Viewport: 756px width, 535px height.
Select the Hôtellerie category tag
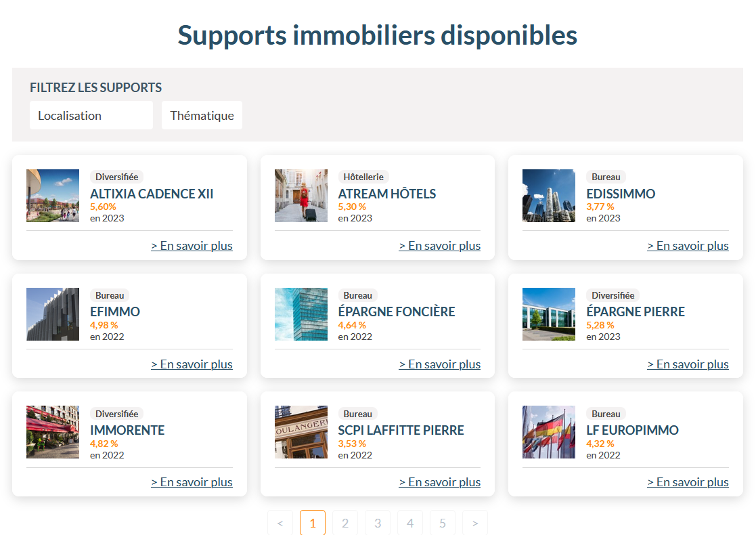pyautogui.click(x=363, y=176)
